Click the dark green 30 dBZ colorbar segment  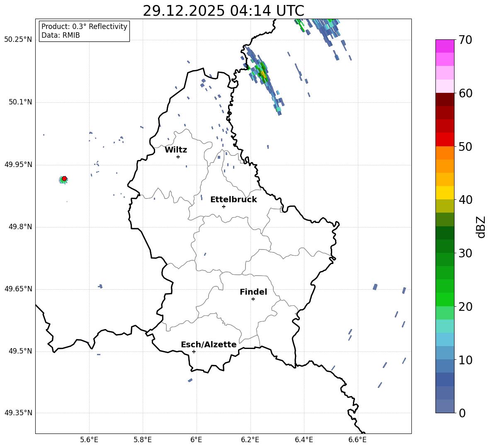445,246
